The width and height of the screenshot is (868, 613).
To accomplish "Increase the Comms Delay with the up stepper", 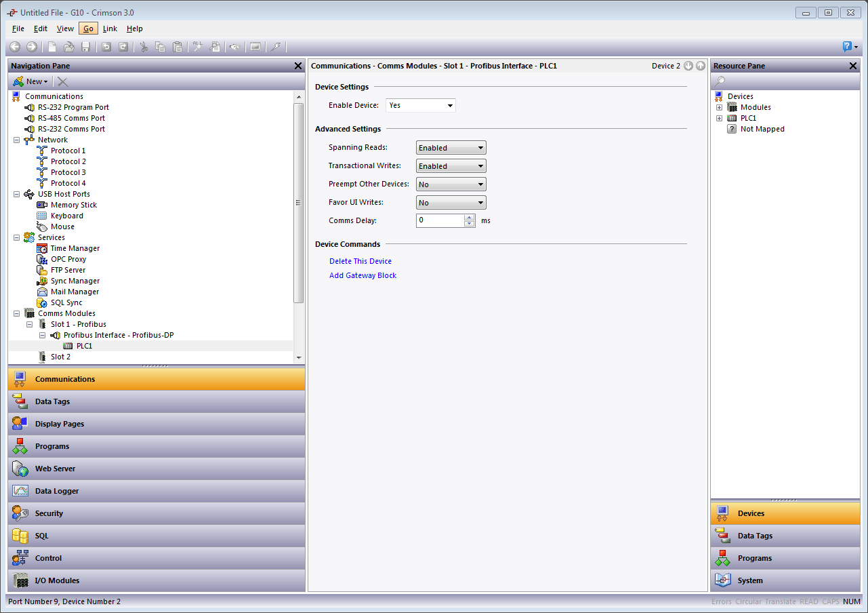I will point(470,218).
